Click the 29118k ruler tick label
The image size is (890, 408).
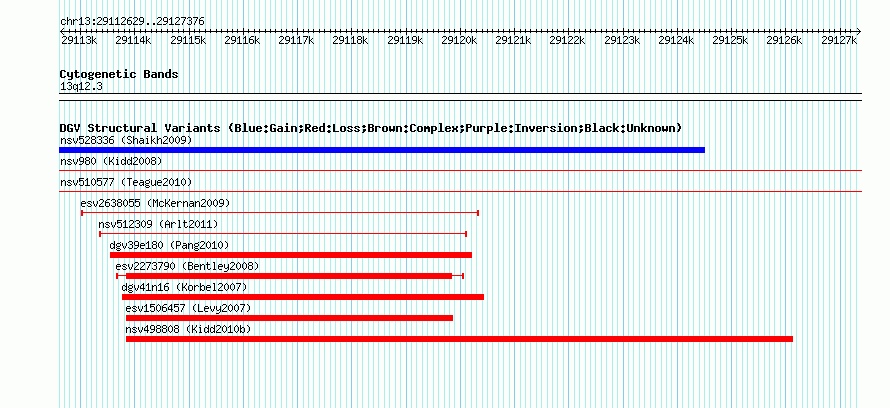coord(350,40)
